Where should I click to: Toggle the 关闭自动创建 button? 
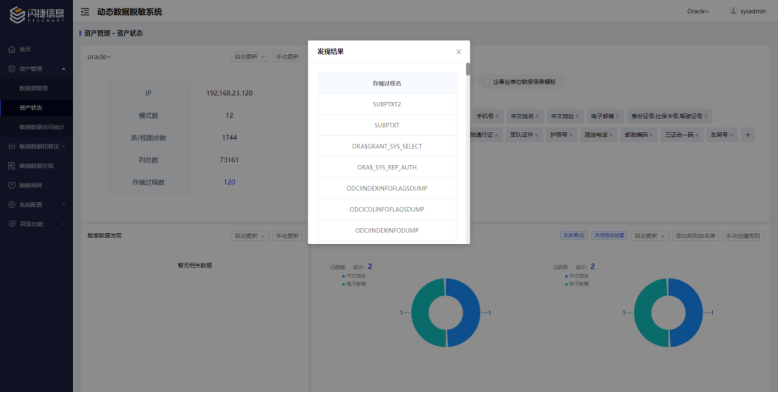609,236
